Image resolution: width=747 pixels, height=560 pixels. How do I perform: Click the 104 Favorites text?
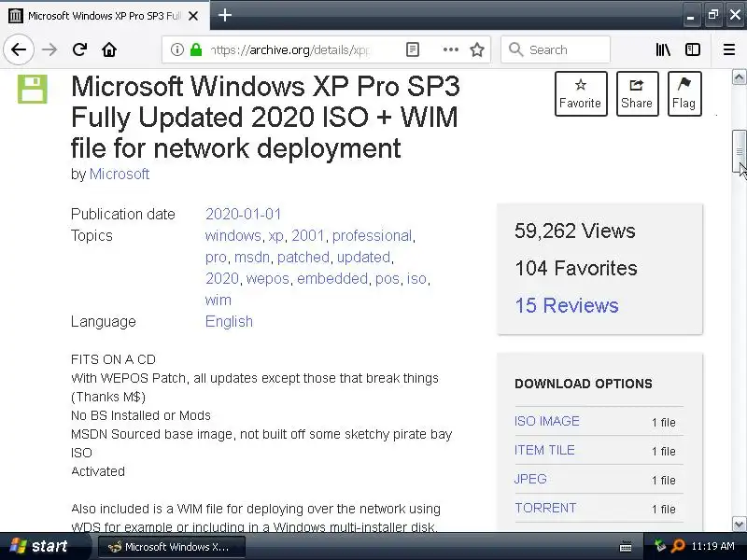(x=575, y=268)
